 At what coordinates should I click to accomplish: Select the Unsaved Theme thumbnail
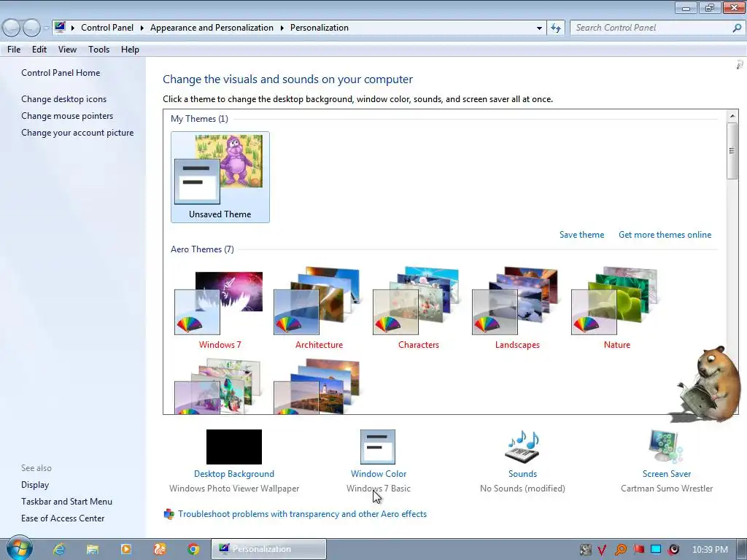[220, 177]
